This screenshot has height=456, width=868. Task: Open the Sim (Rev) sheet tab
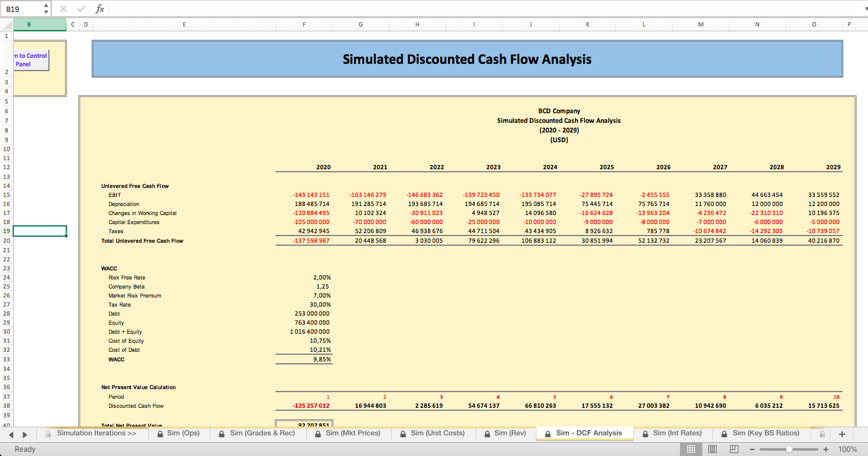tap(505, 433)
